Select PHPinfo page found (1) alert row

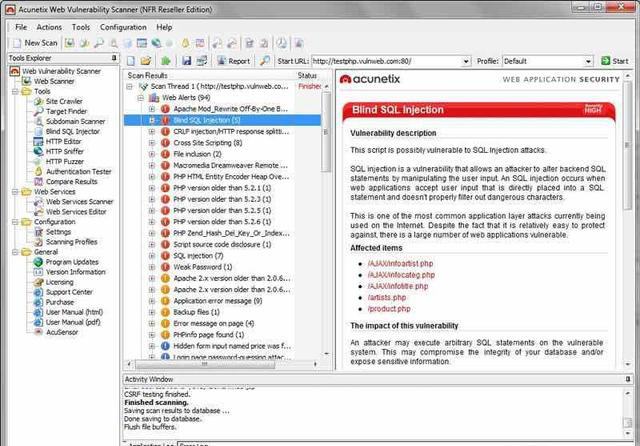(x=209, y=335)
